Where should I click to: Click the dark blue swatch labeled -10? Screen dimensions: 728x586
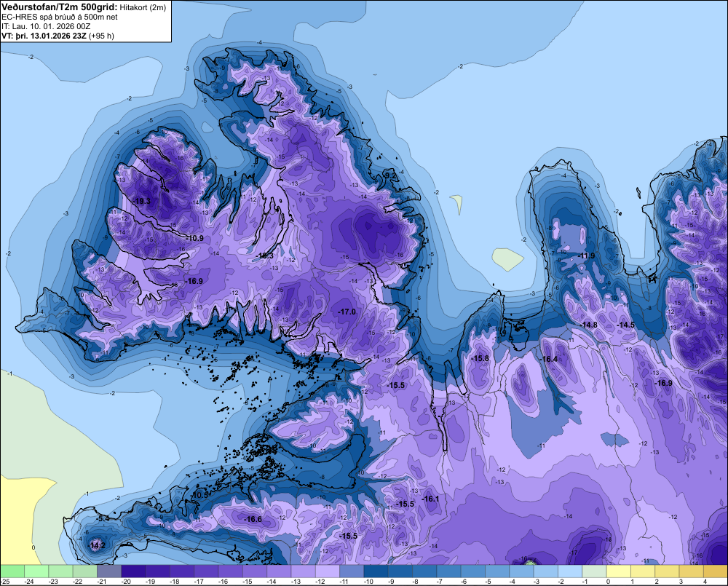tap(376, 571)
